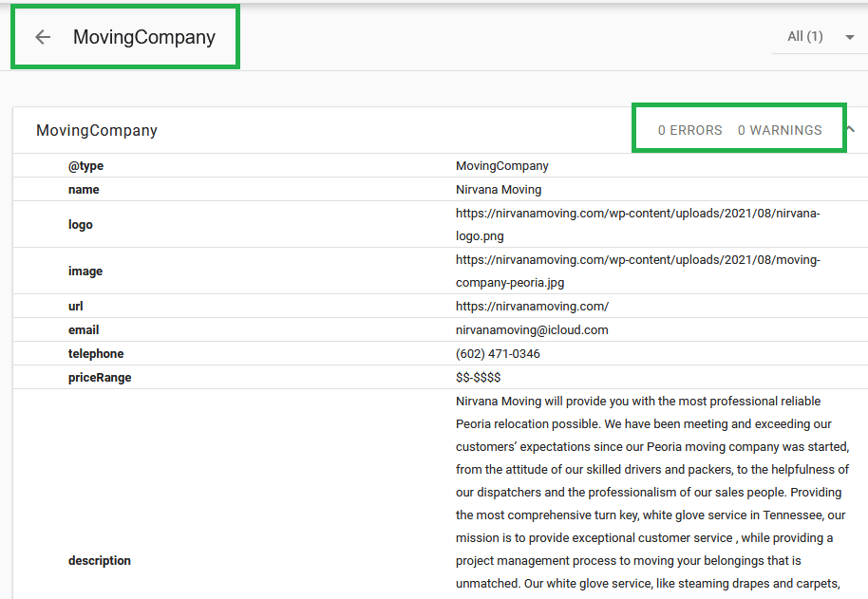Select the email property label
868x599 pixels.
click(84, 330)
